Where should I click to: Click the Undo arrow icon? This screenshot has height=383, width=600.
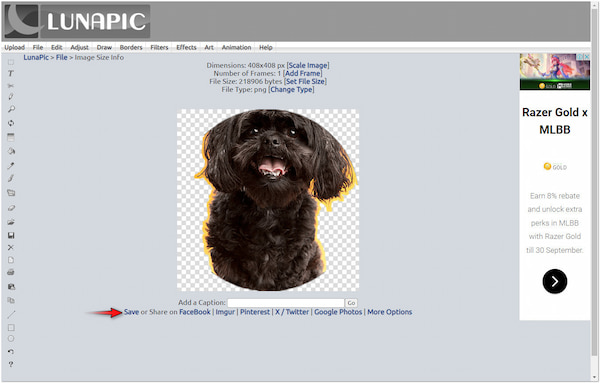point(11,351)
